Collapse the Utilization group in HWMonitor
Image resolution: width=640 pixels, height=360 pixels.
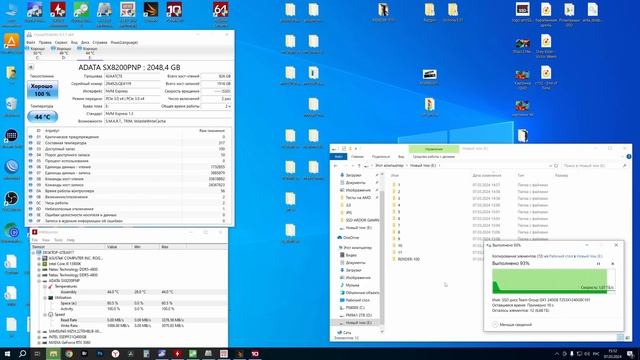point(45,298)
